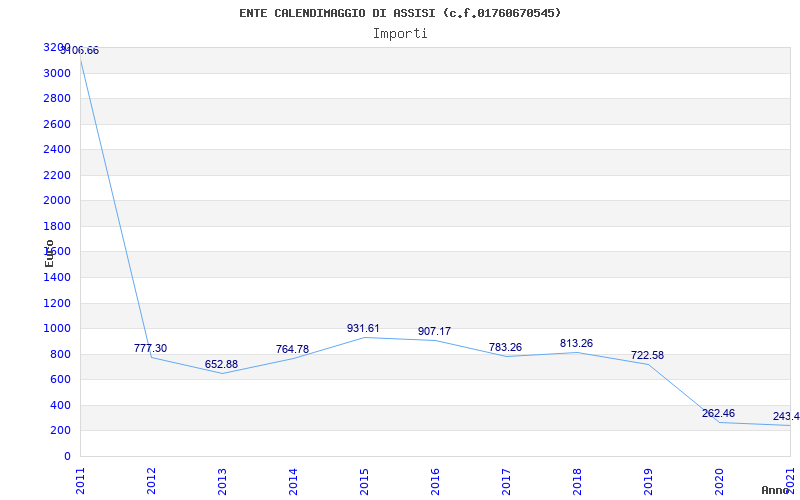
Task: Click the 800 y-axis tick label
Action: coord(60,354)
